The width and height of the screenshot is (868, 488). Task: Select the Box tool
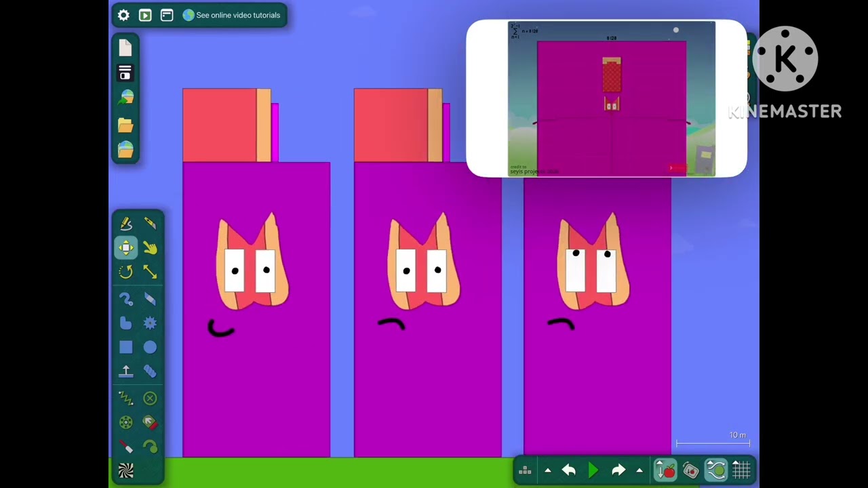coord(126,347)
